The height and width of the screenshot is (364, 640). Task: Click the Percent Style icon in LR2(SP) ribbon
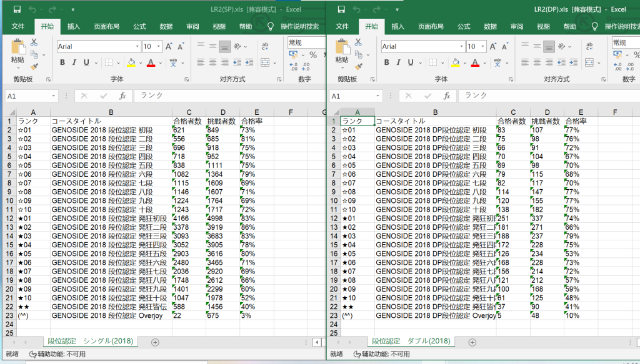pos(313,56)
